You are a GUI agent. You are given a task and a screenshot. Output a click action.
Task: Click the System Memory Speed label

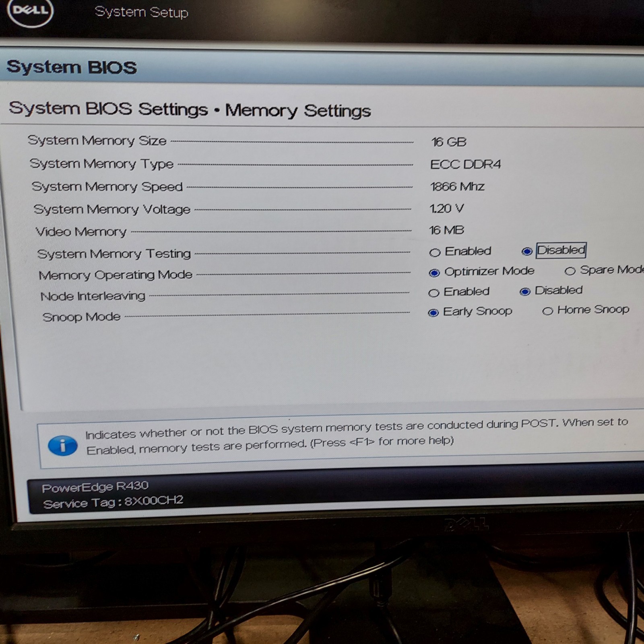(x=107, y=187)
